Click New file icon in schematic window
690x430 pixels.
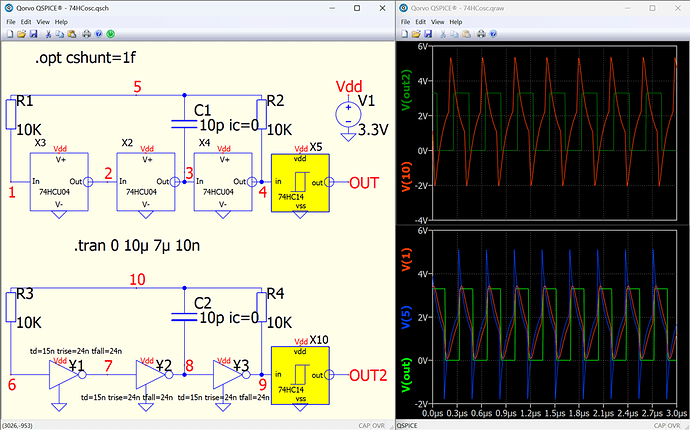pyautogui.click(x=10, y=34)
